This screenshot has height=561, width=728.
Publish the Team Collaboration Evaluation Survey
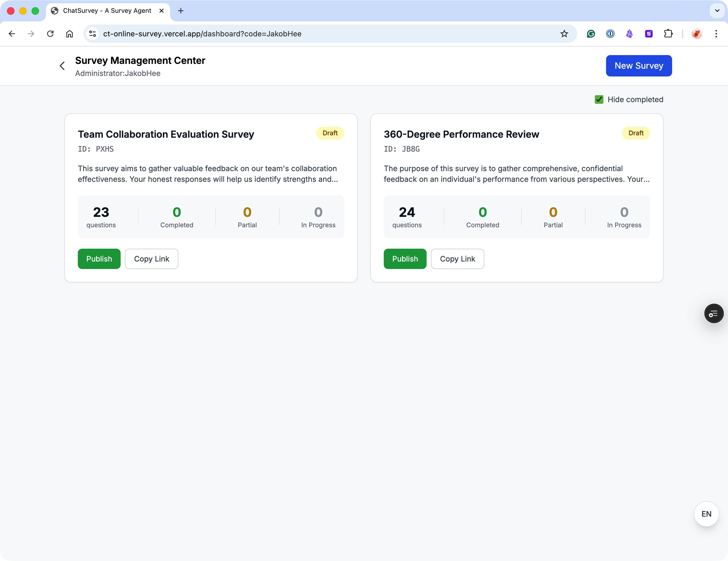tap(99, 259)
